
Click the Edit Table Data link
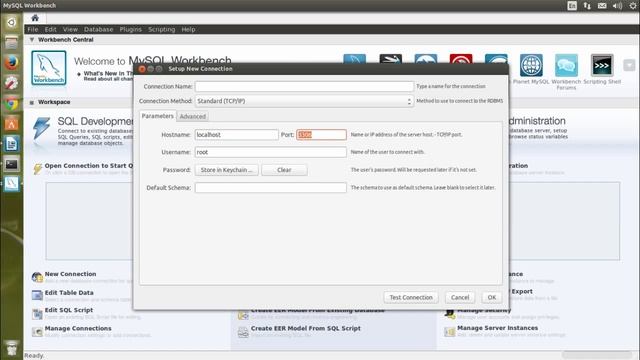coord(69,293)
